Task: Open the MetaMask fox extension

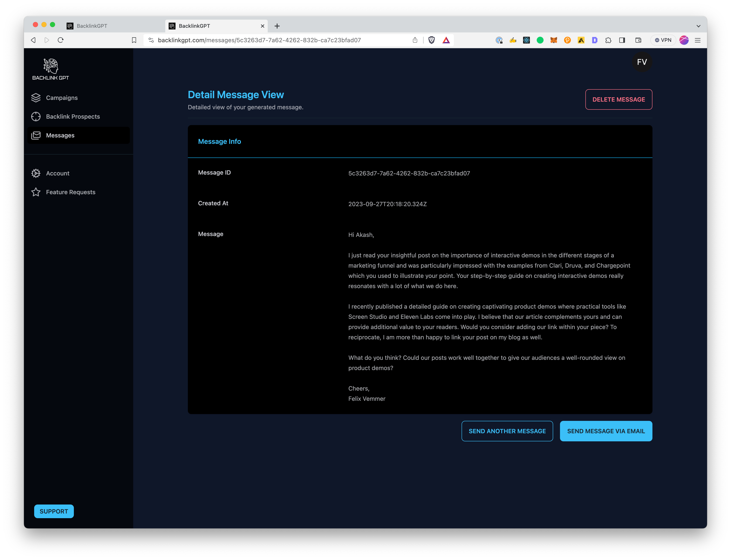Action: (x=554, y=40)
